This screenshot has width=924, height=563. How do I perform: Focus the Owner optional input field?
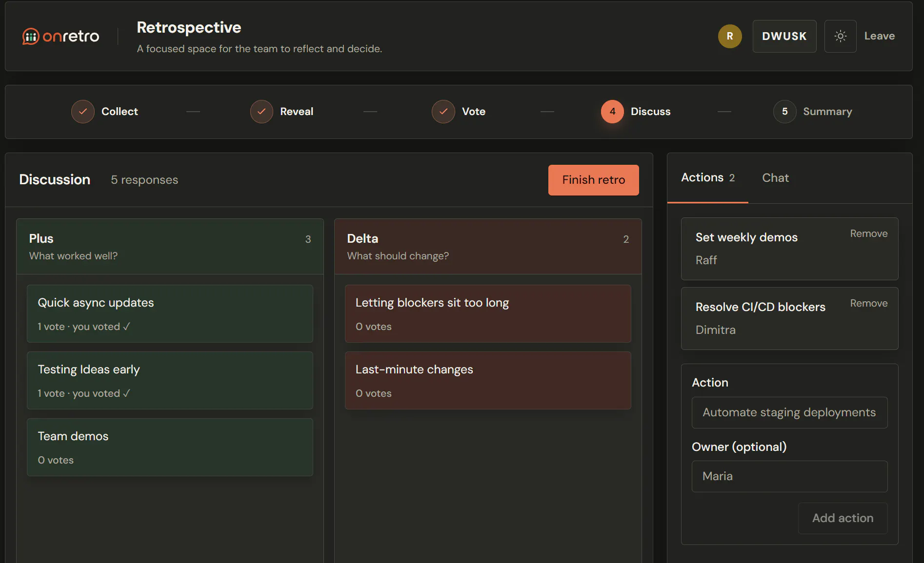point(789,476)
